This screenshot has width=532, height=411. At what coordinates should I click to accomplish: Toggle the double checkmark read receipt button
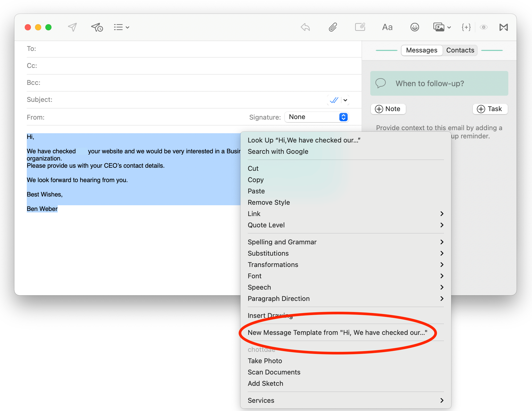(334, 100)
